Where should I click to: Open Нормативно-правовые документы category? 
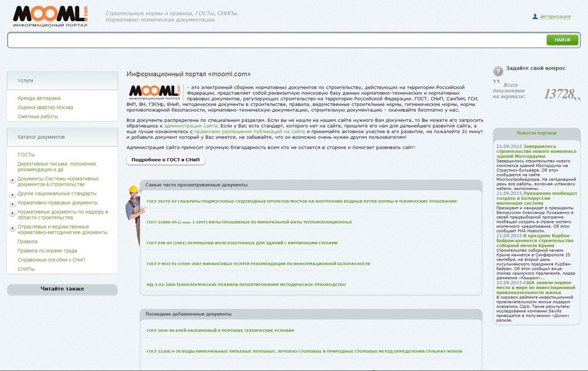(58, 203)
